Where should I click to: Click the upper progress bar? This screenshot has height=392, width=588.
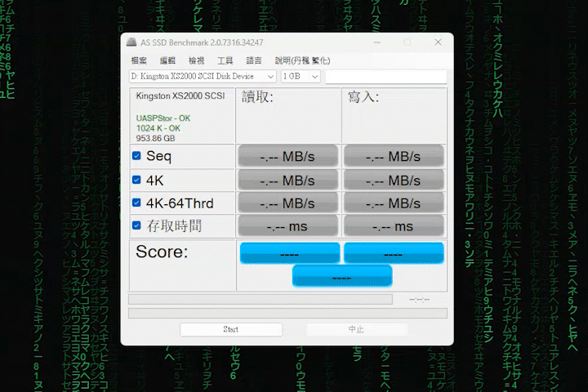[261, 299]
